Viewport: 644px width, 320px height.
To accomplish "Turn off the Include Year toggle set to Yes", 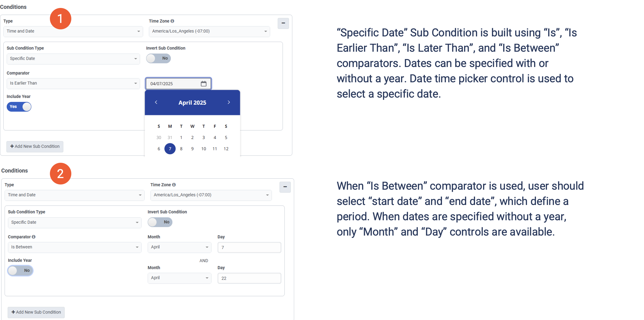I will coord(19,107).
